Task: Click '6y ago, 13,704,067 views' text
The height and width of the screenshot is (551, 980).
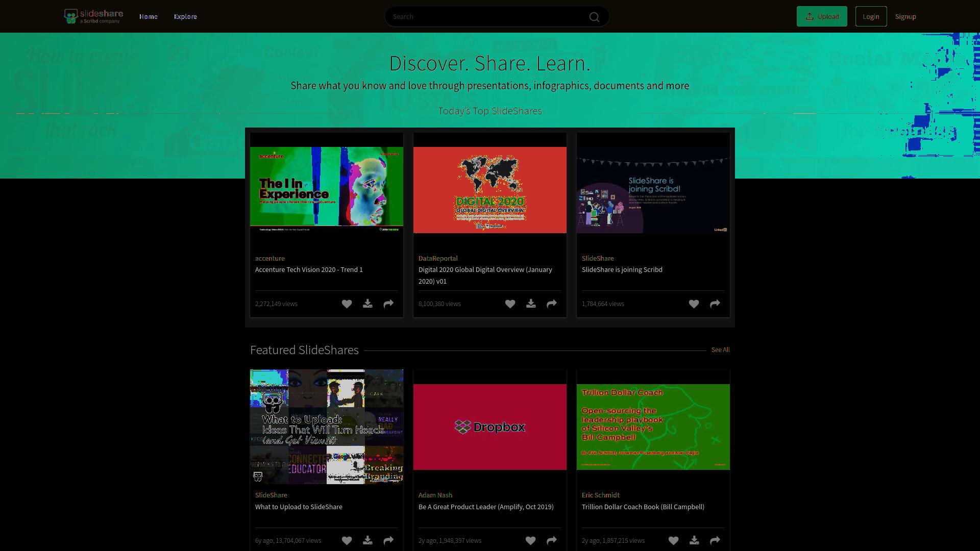Action: point(288,541)
